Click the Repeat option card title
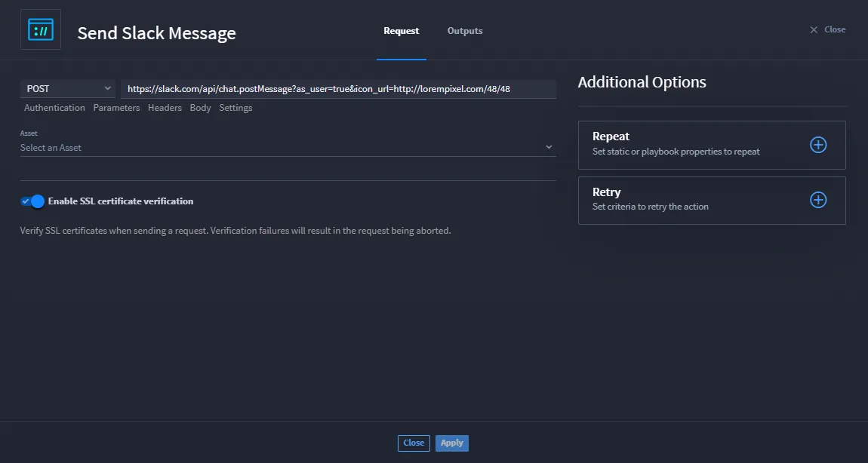Viewport: 868px width, 463px height. (x=611, y=136)
